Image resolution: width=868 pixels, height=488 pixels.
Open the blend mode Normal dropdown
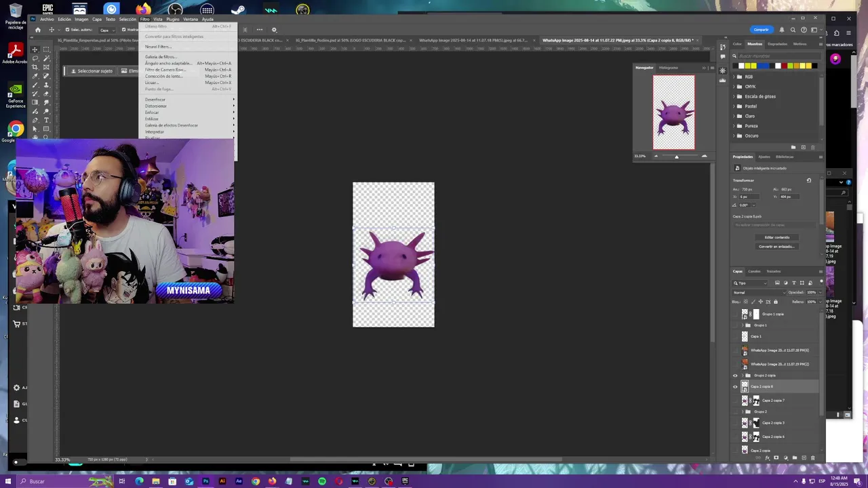tap(759, 292)
